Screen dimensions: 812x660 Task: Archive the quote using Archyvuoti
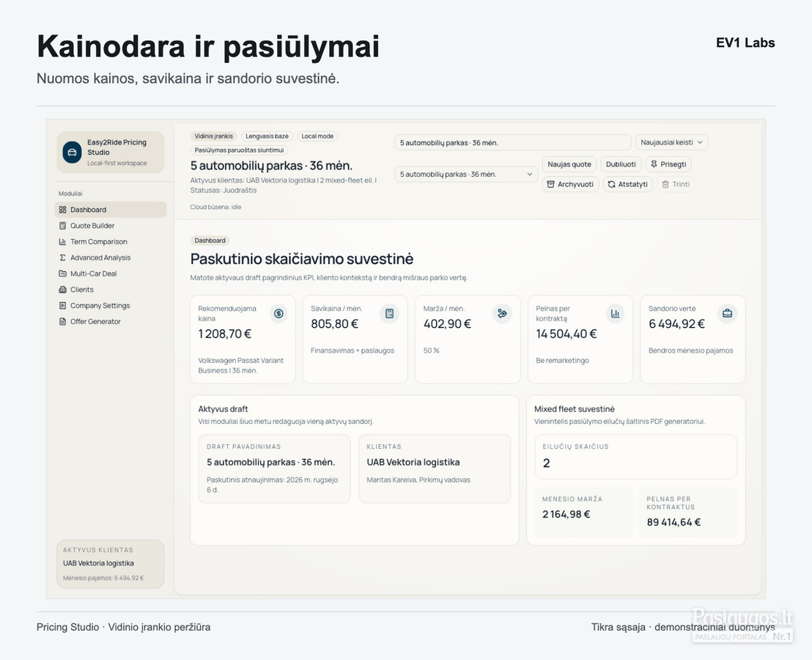pyautogui.click(x=570, y=184)
